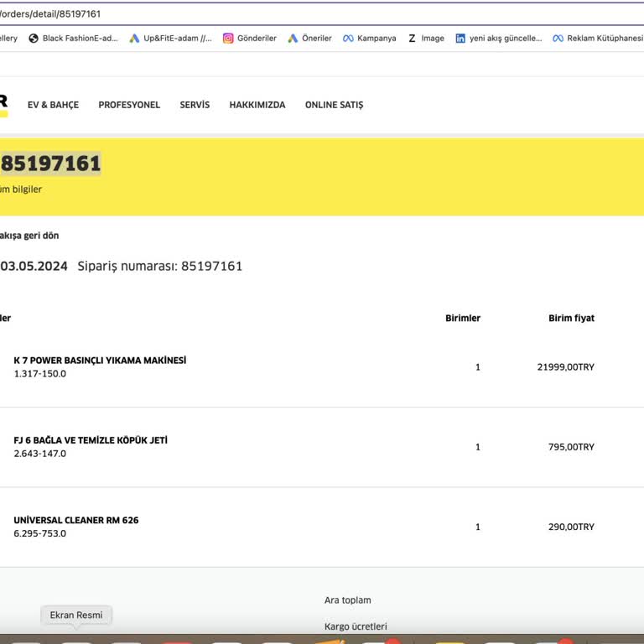Open the HAKKIMIZDA menu
The height and width of the screenshot is (644, 644).
(257, 105)
